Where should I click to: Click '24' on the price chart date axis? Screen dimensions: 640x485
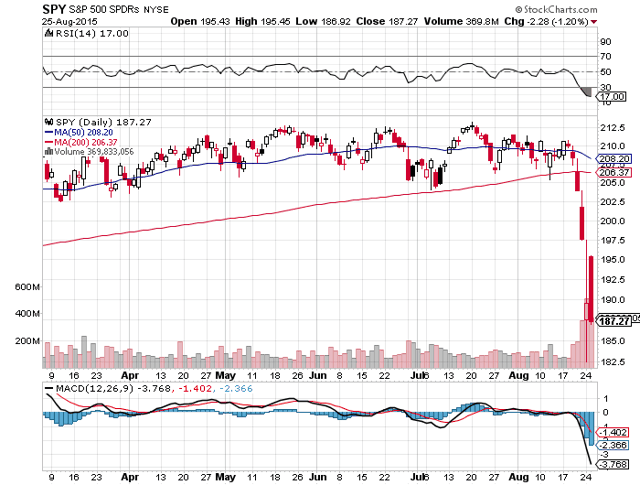click(x=586, y=375)
